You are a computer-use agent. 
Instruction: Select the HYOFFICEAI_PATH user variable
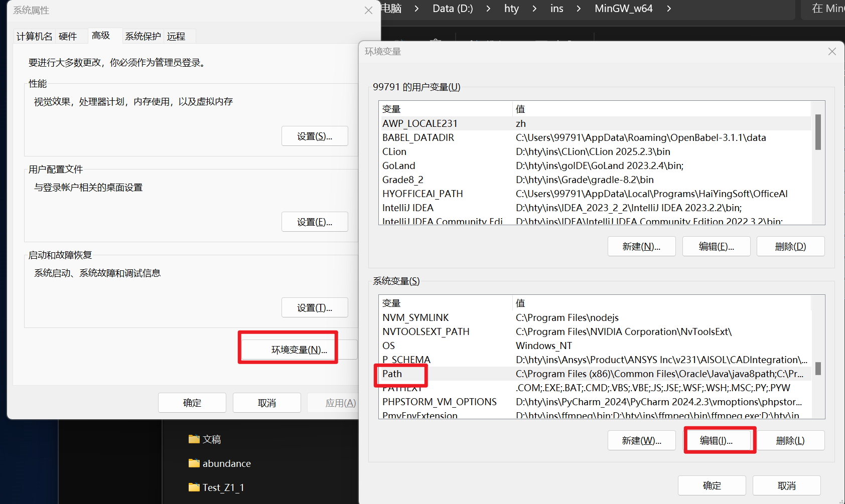coord(595,194)
